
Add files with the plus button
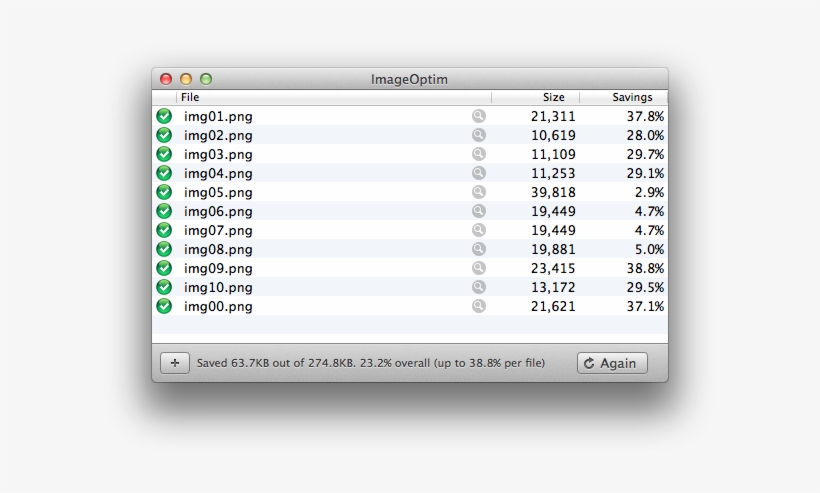(x=175, y=363)
